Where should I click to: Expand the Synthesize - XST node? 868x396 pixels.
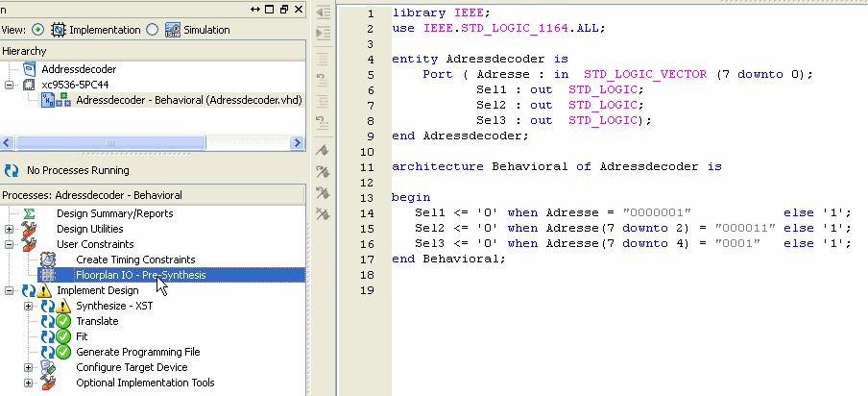pyautogui.click(x=28, y=306)
